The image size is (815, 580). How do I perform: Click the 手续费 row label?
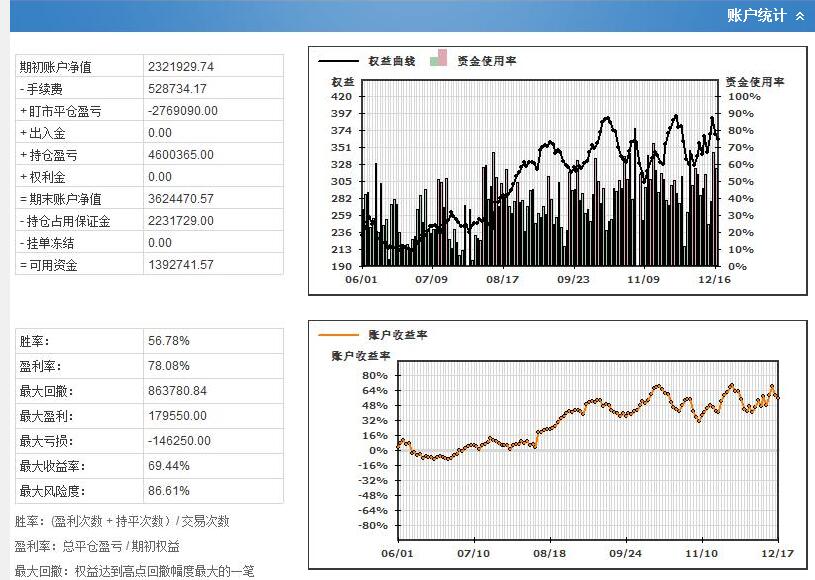(45, 89)
